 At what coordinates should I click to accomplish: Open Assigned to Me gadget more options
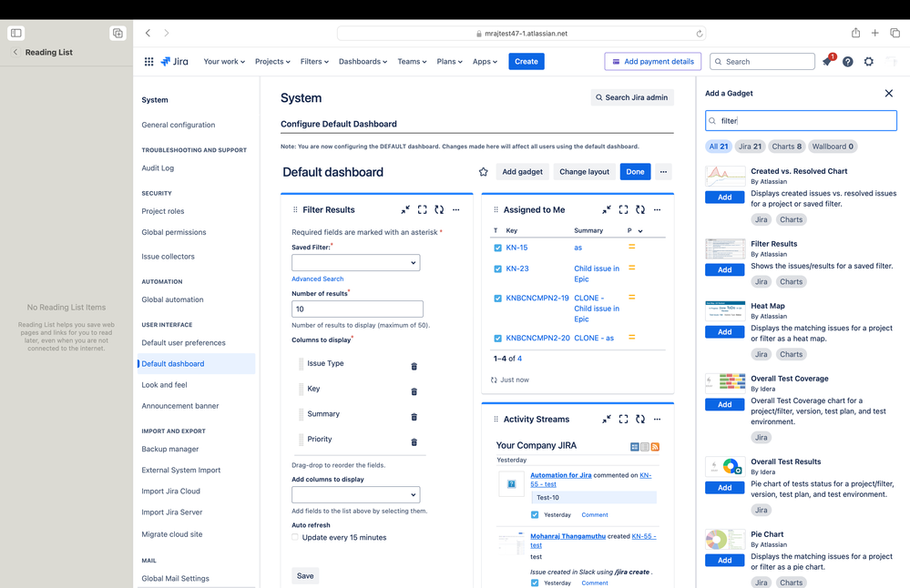tap(657, 210)
